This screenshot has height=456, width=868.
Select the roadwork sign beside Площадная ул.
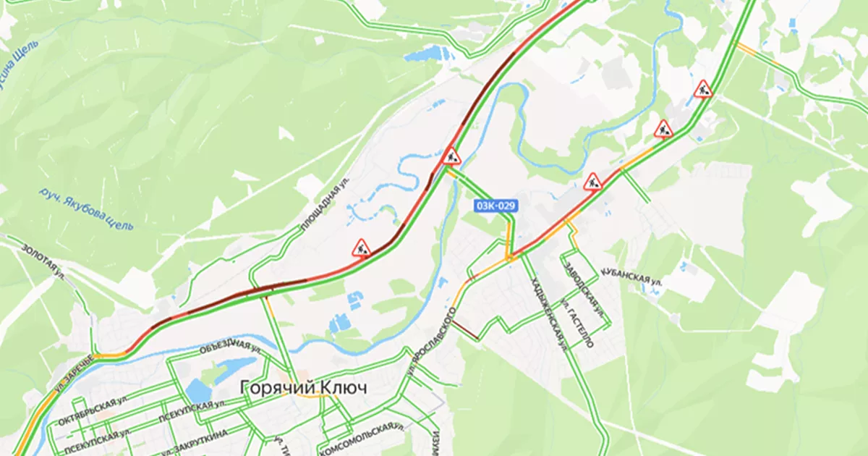point(362,248)
